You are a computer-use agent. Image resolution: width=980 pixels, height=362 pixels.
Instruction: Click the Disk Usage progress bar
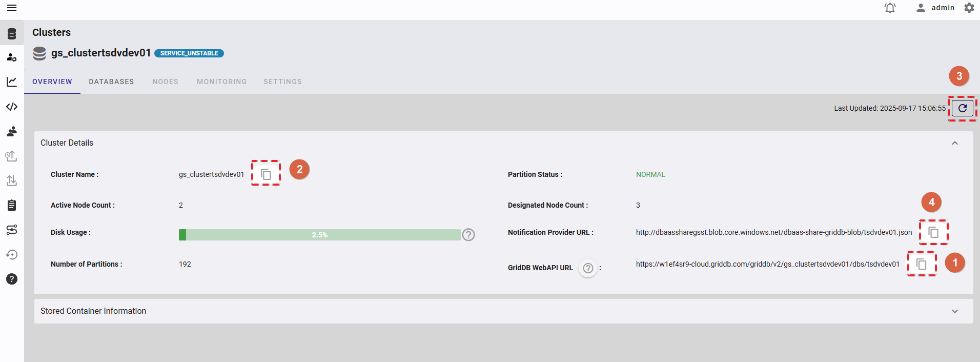[x=319, y=235]
